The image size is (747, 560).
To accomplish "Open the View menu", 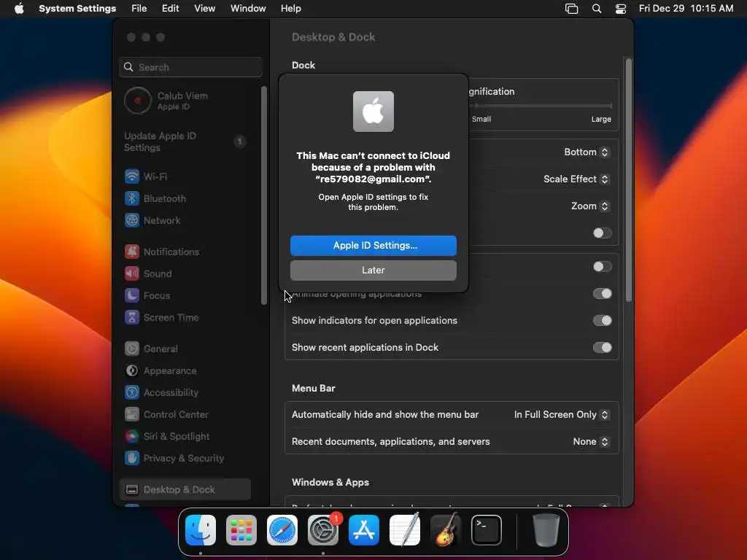I will [204, 9].
